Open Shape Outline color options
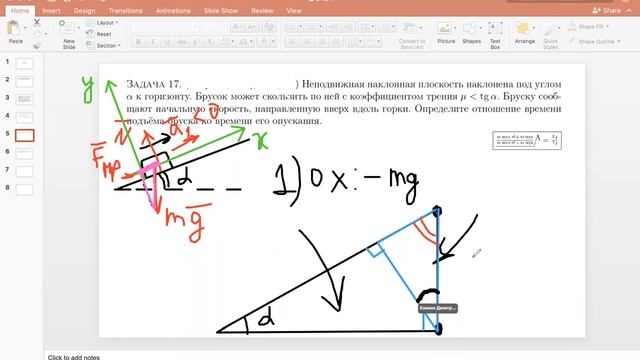 coord(594,41)
